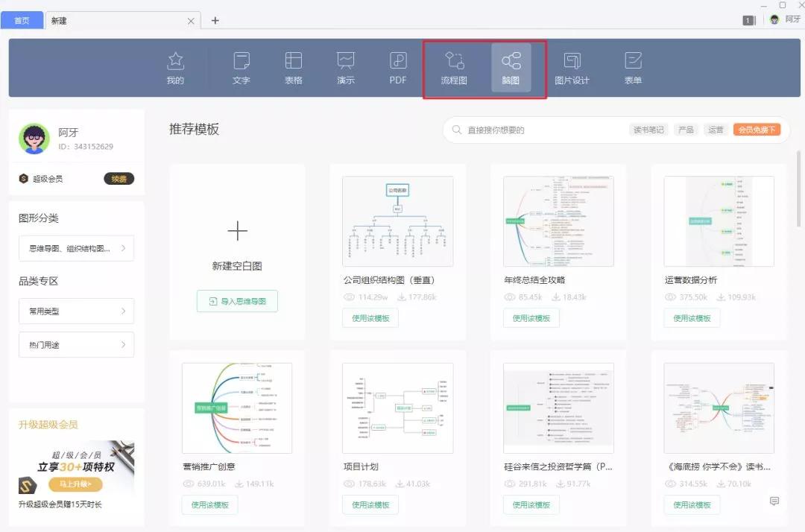Screen dimensions: 805x532
Task: Open the 文字 document icon
Action: tap(241, 68)
